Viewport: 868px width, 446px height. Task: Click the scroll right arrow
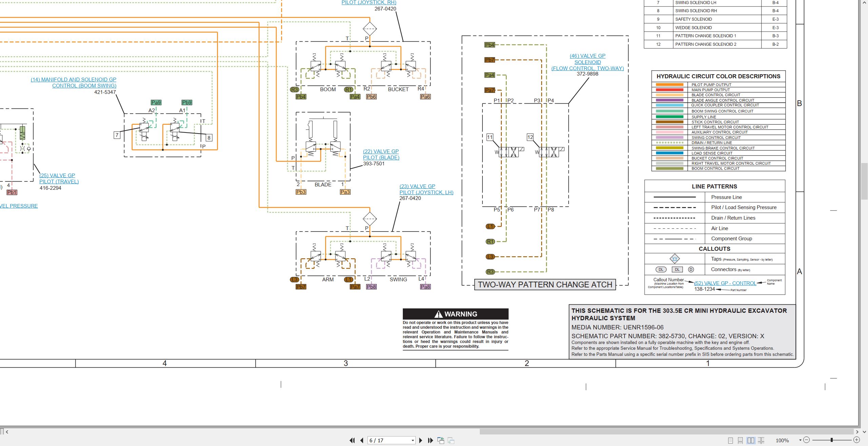857,432
